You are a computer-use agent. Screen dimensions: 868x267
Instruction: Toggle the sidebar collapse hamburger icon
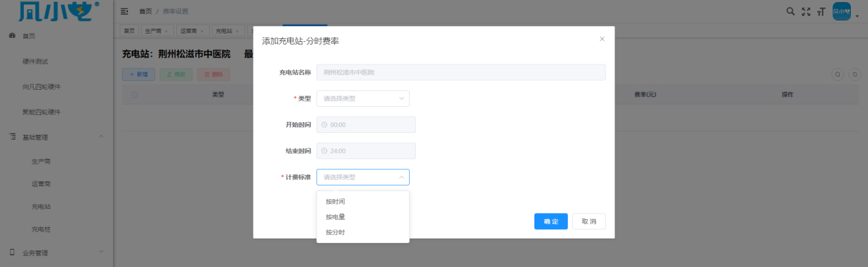tap(124, 11)
